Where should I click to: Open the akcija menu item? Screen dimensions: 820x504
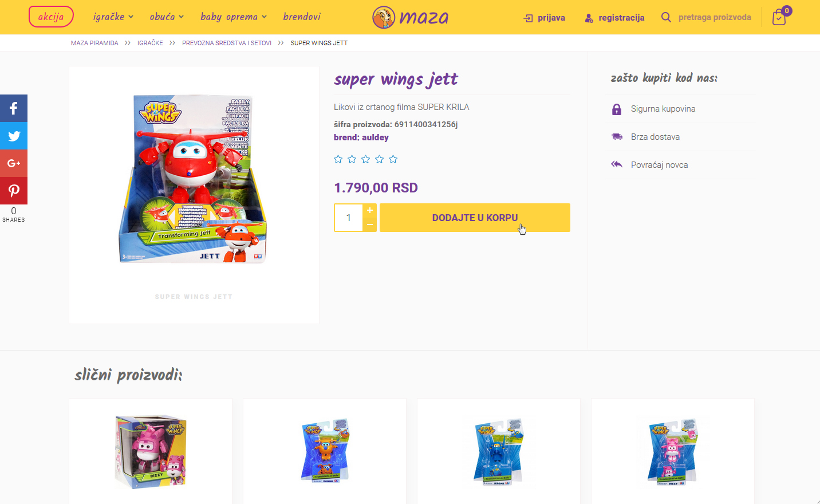(x=51, y=17)
